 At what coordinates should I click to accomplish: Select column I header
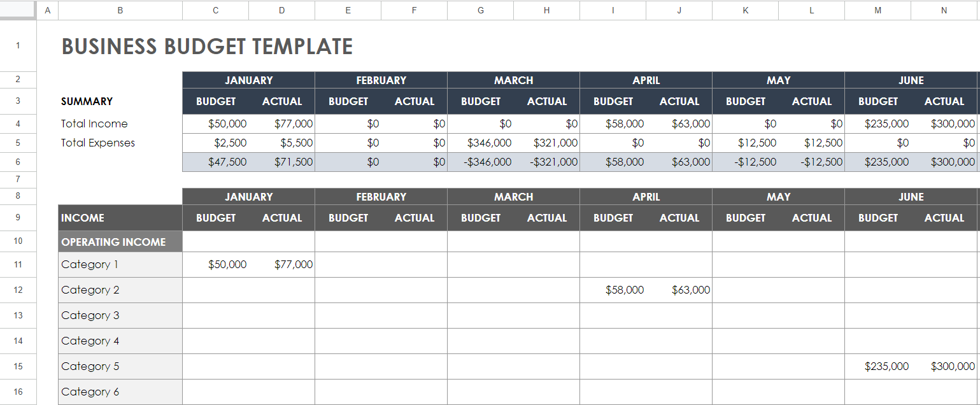(x=613, y=10)
